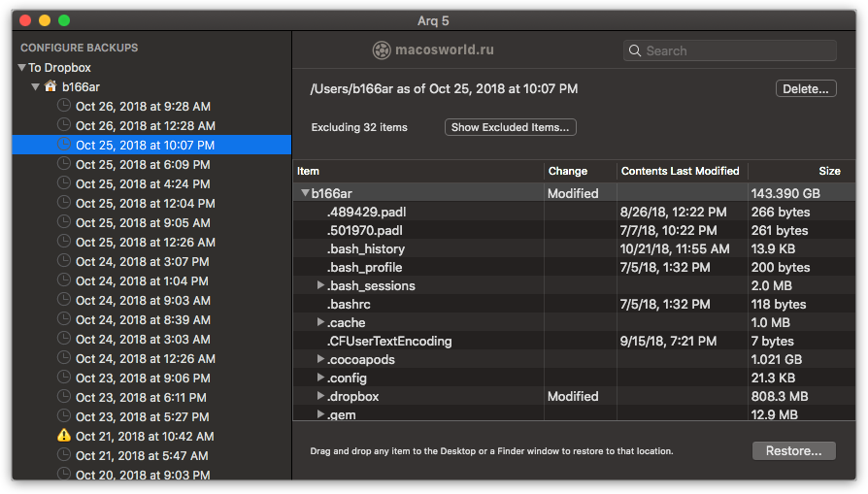Click clock icon for Oct 25 6:09 PM
This screenshot has height=494, width=868.
[x=64, y=164]
